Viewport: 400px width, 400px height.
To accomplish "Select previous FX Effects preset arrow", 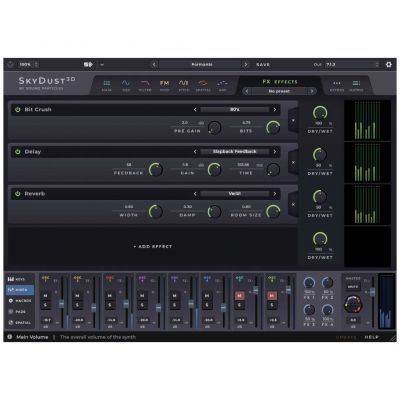I will [247, 91].
